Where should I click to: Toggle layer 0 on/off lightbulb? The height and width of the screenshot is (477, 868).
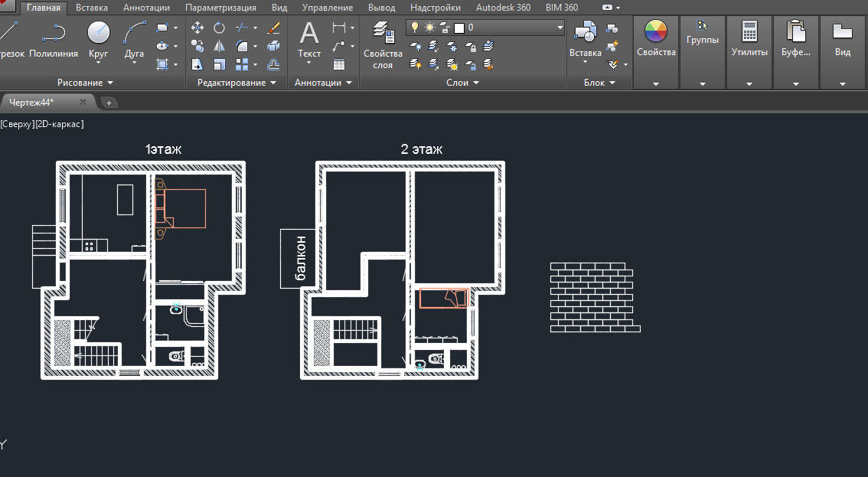click(415, 27)
